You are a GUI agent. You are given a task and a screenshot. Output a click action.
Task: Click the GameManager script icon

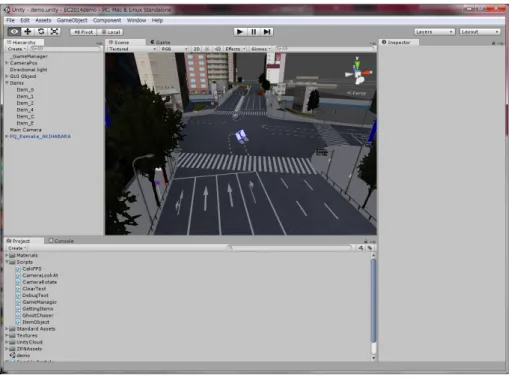pos(18,302)
